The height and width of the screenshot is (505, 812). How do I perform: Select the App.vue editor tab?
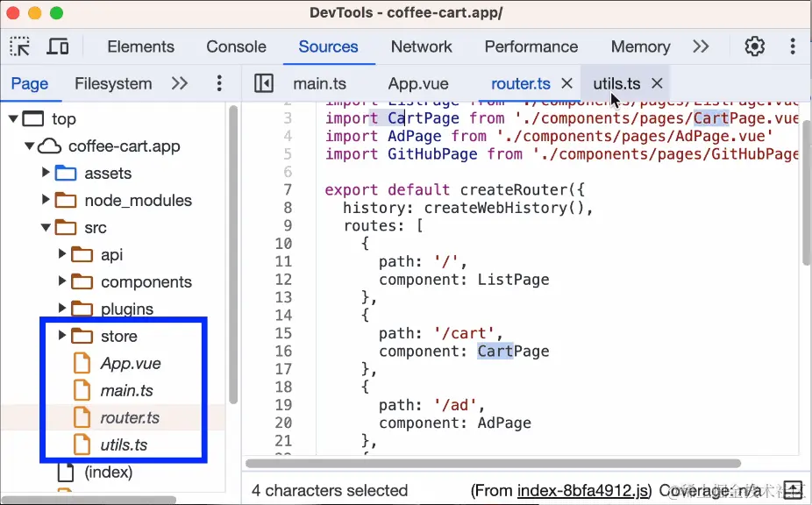point(417,82)
